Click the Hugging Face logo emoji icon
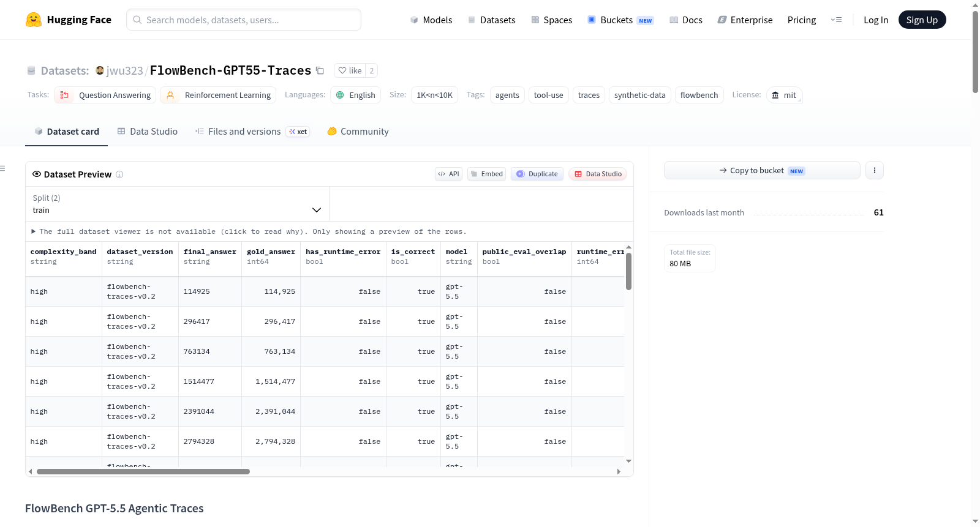The height and width of the screenshot is (527, 980). click(x=34, y=20)
